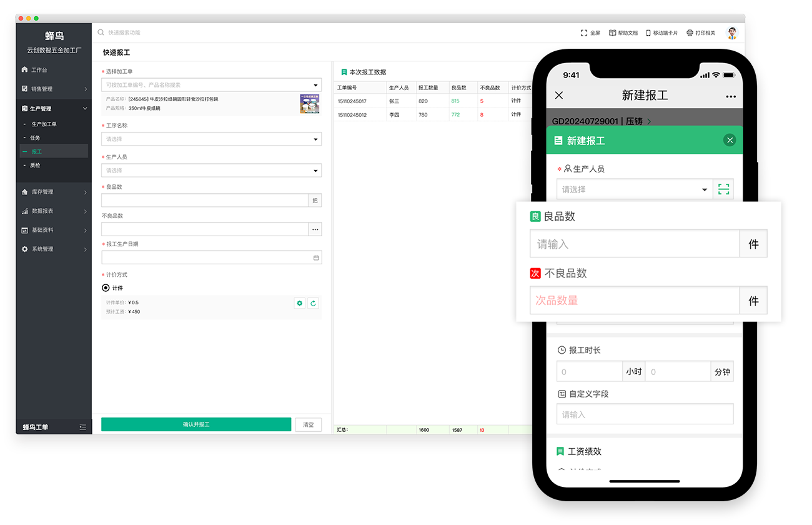Click the fullscreen (全屏) icon
Image resolution: width=812 pixels, height=525 pixels.
point(583,33)
